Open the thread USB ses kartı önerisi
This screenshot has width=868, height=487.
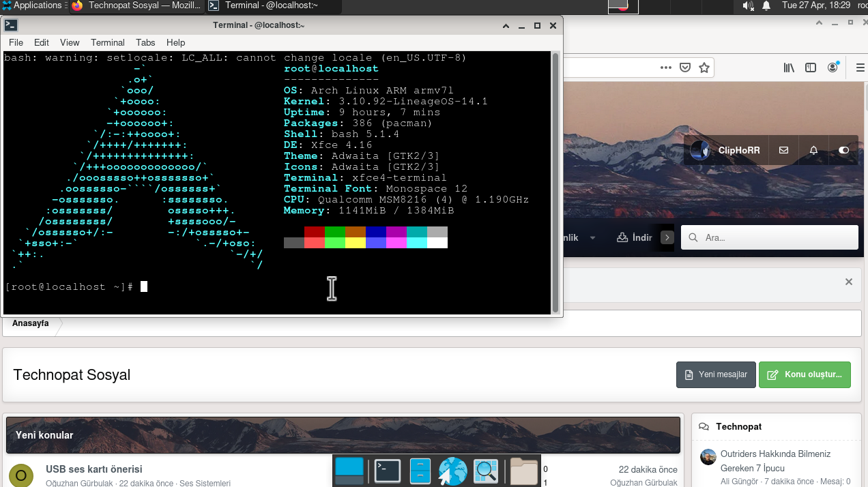click(93, 469)
